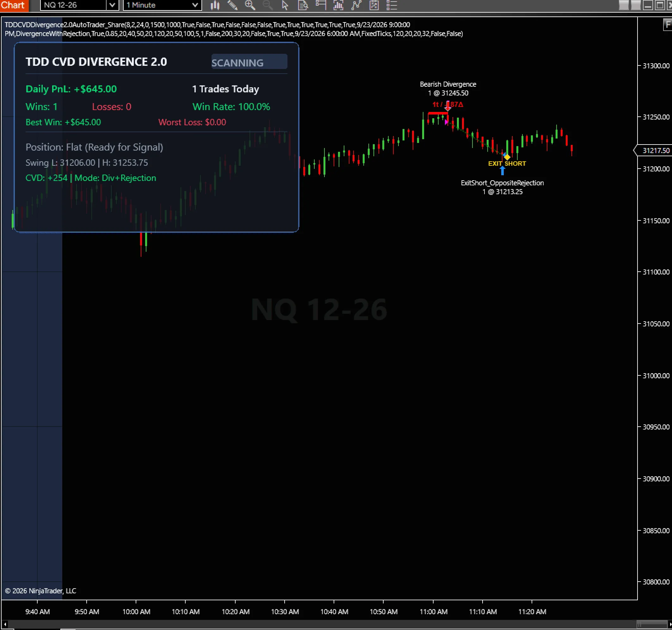Viewport: 672px width, 630px height.
Task: Open the bar style candlestick icon
Action: click(215, 5)
